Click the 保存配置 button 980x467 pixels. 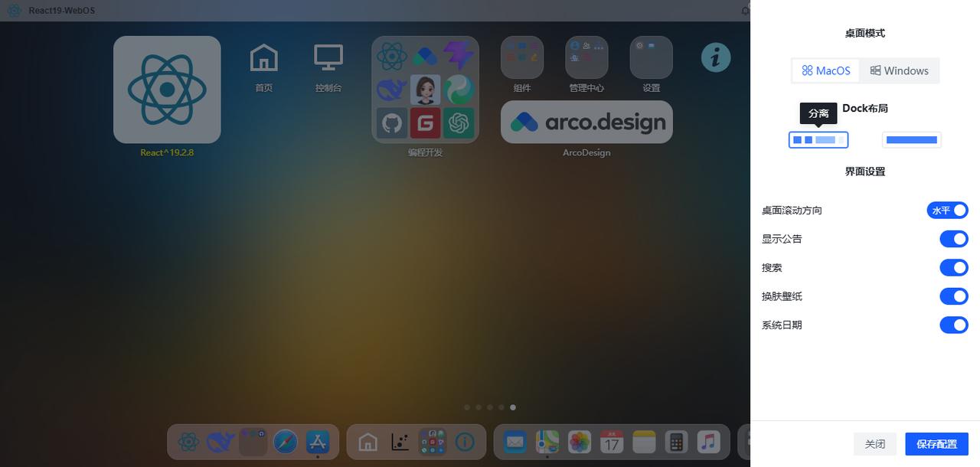pyautogui.click(x=936, y=444)
